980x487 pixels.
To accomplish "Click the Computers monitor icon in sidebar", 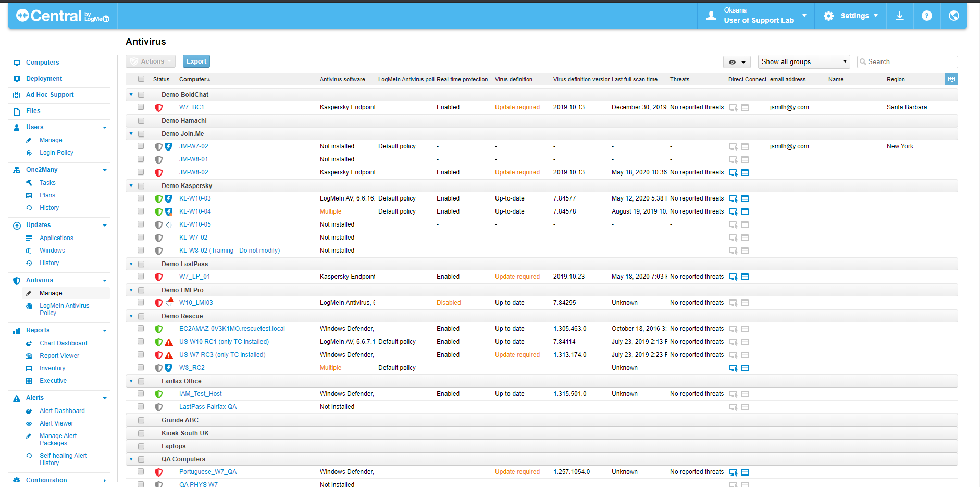I will (17, 63).
